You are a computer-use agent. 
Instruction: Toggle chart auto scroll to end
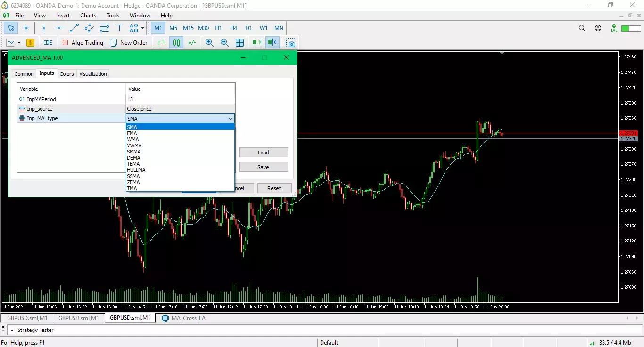click(x=257, y=43)
